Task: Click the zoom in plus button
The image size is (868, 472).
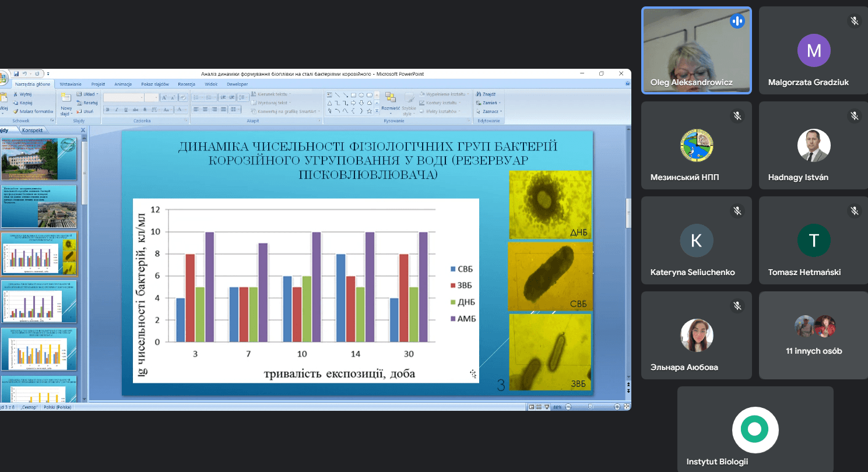Action: pos(617,406)
